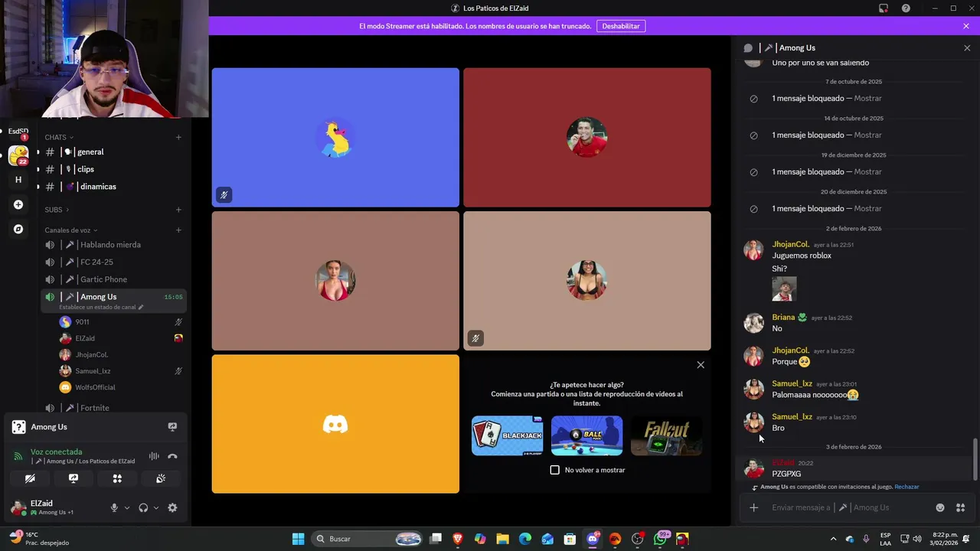Toggle microphone mute in user panel
Screen dimensions: 980x551
point(114,507)
